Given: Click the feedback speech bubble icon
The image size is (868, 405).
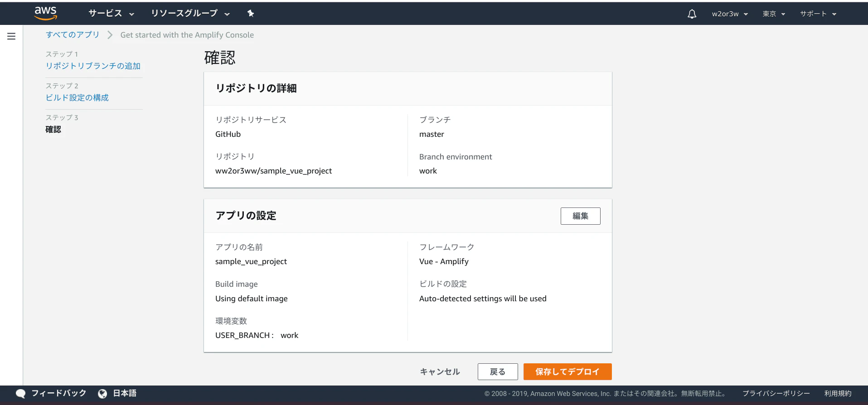Looking at the screenshot, I should (20, 394).
